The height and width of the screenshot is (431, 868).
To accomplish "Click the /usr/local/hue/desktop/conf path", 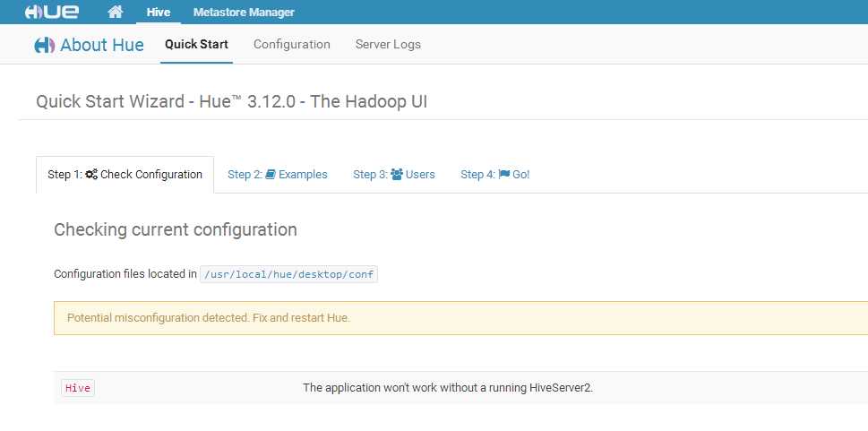I will [288, 274].
